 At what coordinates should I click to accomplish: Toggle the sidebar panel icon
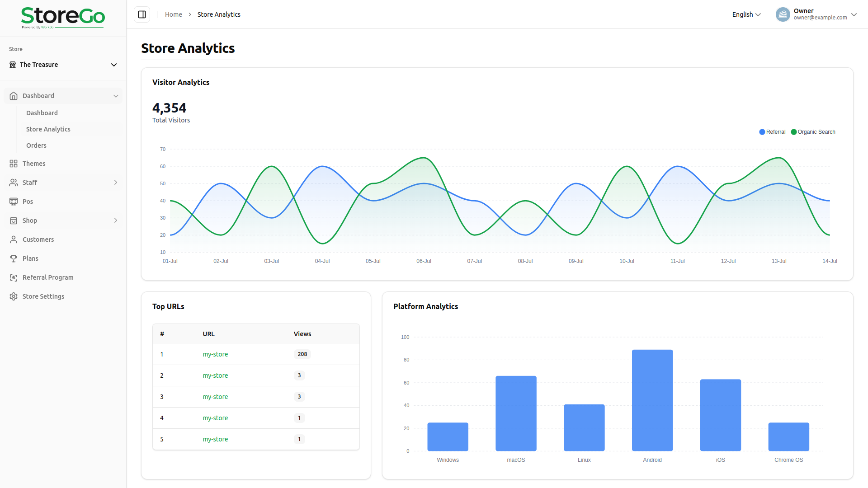(142, 14)
